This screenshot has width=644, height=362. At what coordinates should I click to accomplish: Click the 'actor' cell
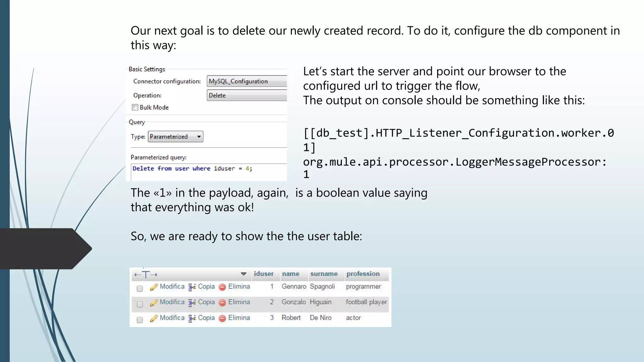(353, 318)
